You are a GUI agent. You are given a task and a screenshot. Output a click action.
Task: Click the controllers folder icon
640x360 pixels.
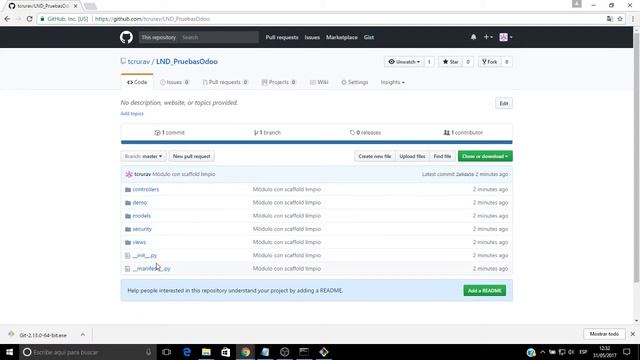(128, 189)
